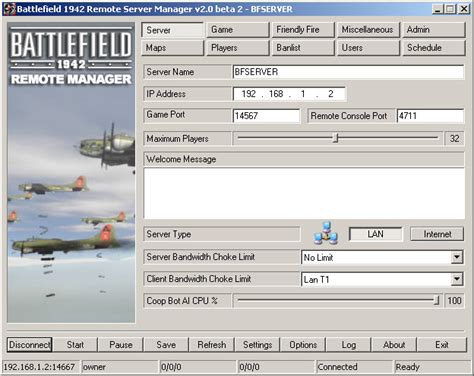Switch to the Server tab
474x376 pixels.
(172, 30)
